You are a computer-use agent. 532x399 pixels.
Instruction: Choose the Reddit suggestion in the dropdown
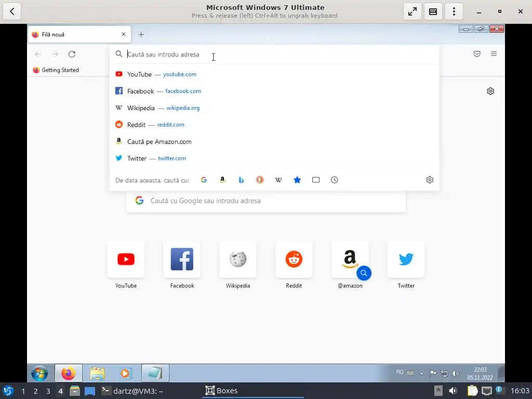[274, 125]
